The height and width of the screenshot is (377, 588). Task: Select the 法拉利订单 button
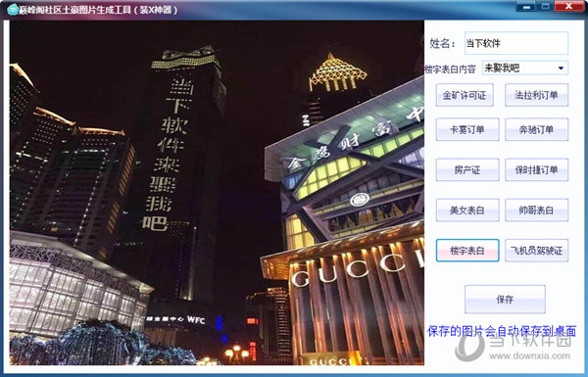point(536,95)
